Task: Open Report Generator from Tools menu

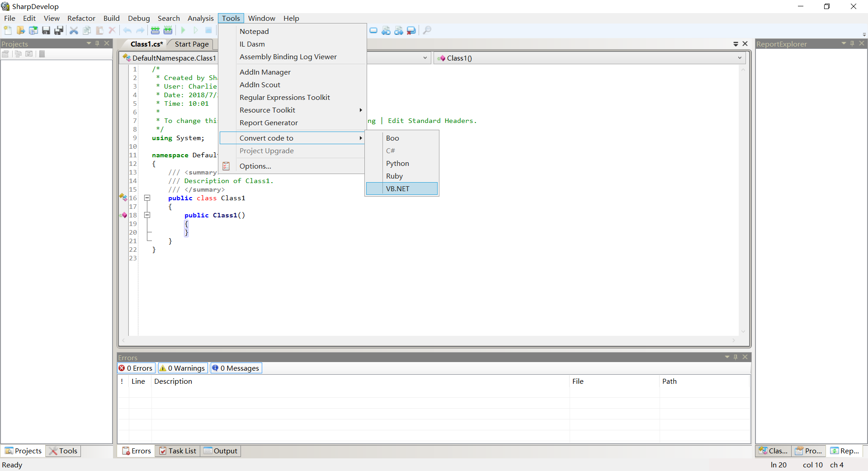Action: [292, 122]
